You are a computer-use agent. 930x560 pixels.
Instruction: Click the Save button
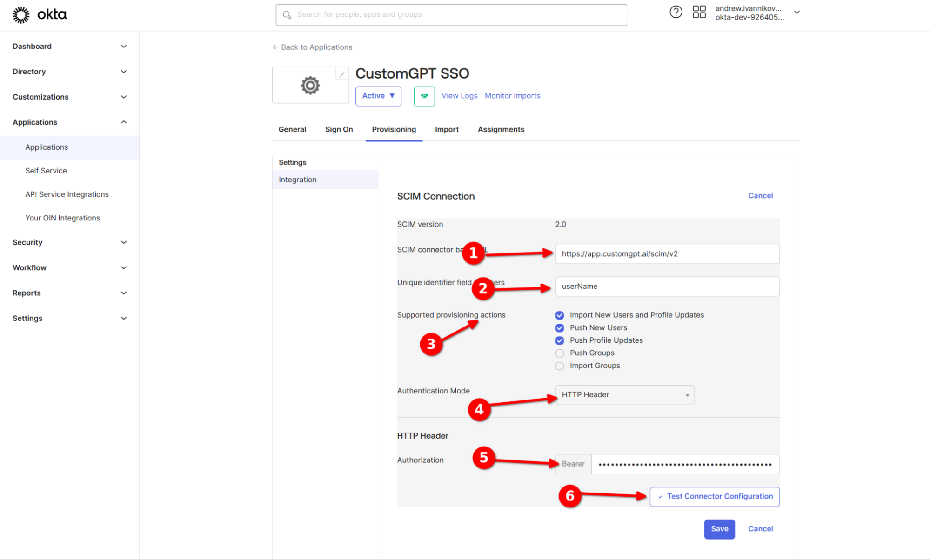click(719, 529)
